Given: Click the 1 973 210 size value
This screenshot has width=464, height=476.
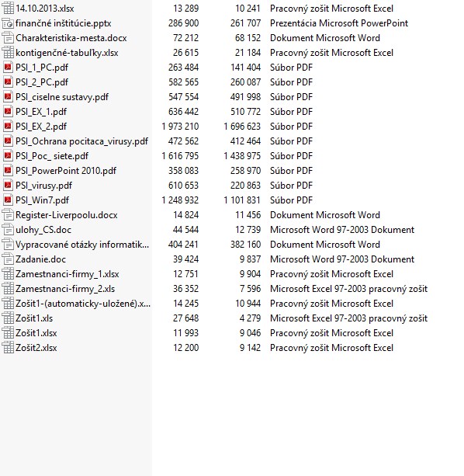Looking at the screenshot, I should [x=180, y=127].
